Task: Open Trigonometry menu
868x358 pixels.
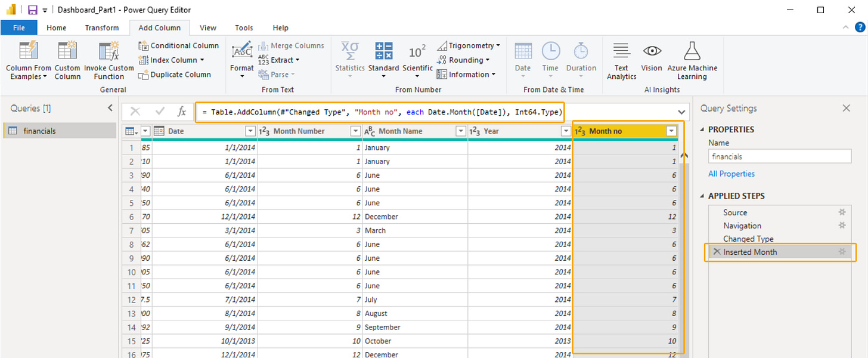Action: pos(468,45)
